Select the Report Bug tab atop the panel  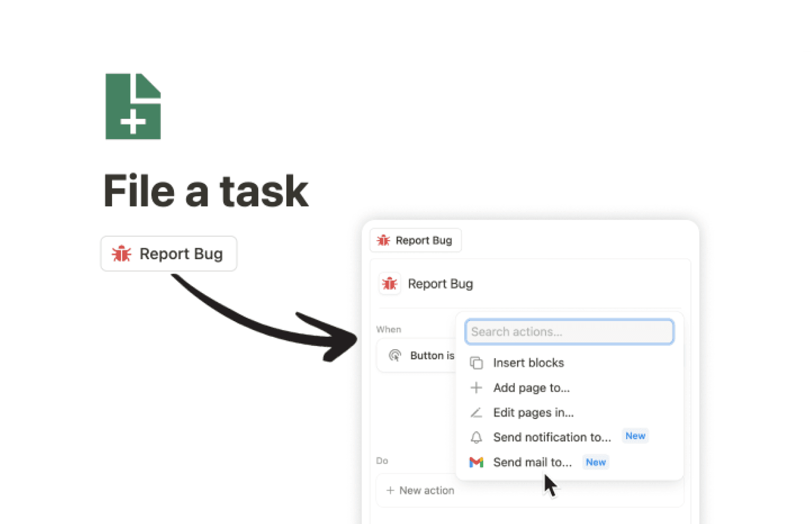point(415,241)
